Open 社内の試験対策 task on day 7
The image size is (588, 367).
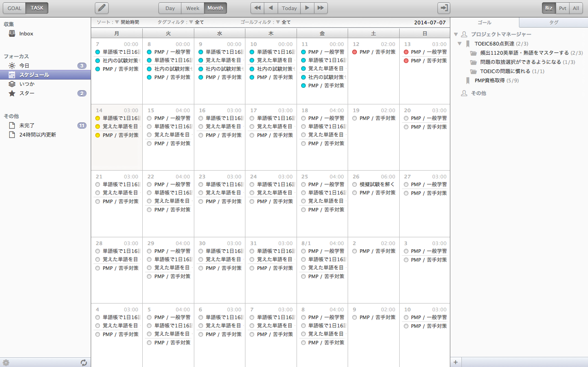coord(120,61)
